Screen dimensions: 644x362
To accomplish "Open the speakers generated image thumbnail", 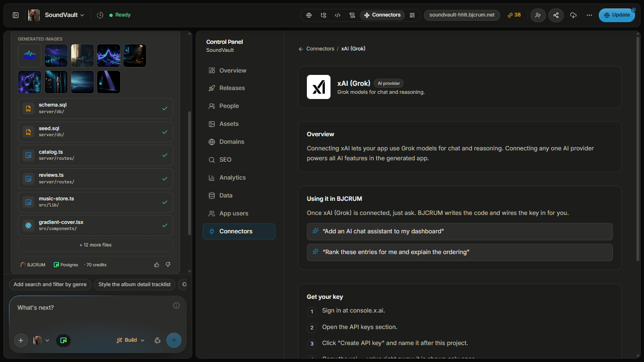I will pyautogui.click(x=30, y=82).
